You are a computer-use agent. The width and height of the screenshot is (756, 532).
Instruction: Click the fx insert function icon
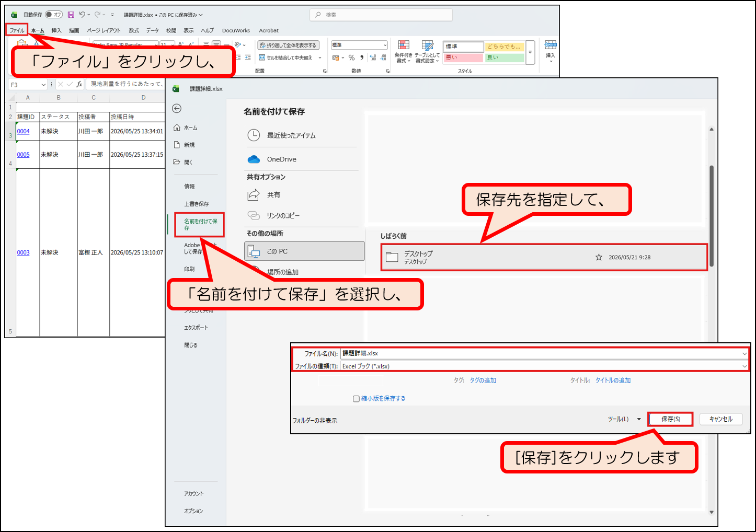pyautogui.click(x=79, y=84)
